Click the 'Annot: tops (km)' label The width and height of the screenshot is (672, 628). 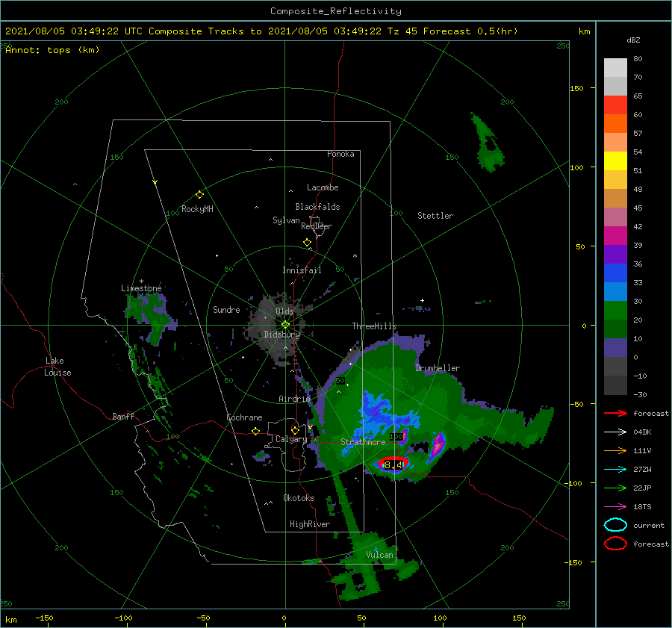[x=52, y=50]
